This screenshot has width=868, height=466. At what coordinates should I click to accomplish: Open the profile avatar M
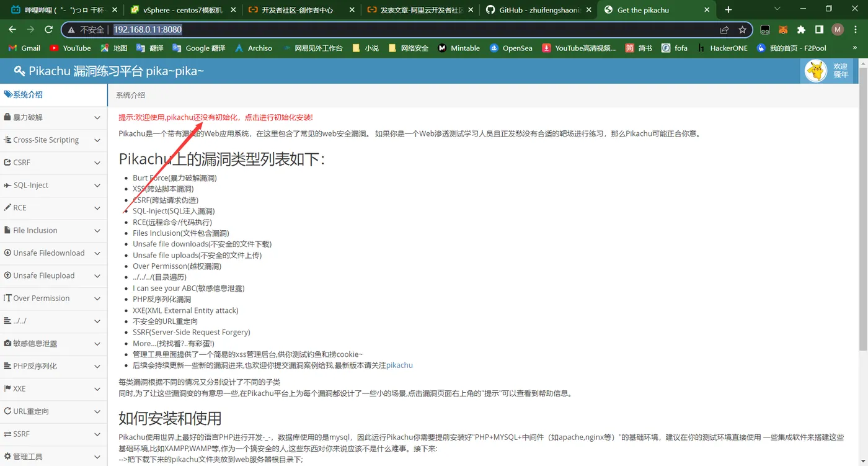[x=838, y=29]
